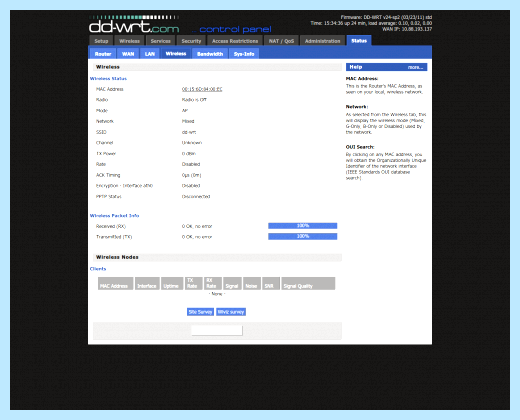This screenshot has height=420, width=520.
Task: Click the router MAC address link
Action: coord(202,89)
